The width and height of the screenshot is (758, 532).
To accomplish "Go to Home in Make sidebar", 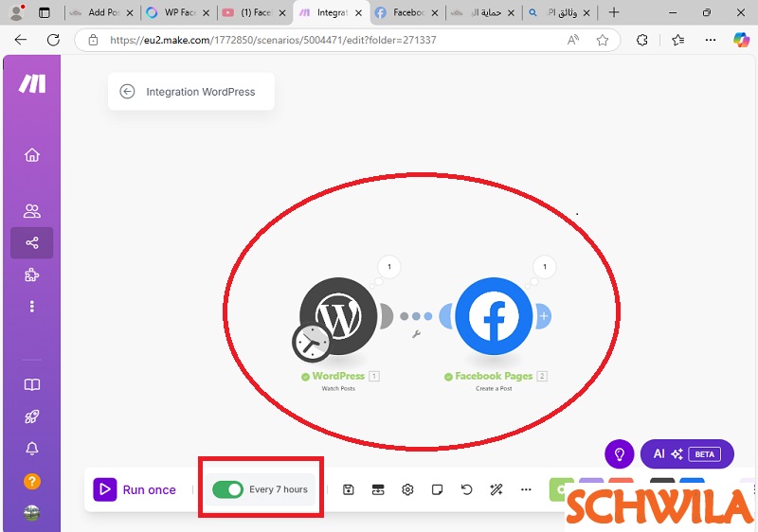I will coord(32,155).
